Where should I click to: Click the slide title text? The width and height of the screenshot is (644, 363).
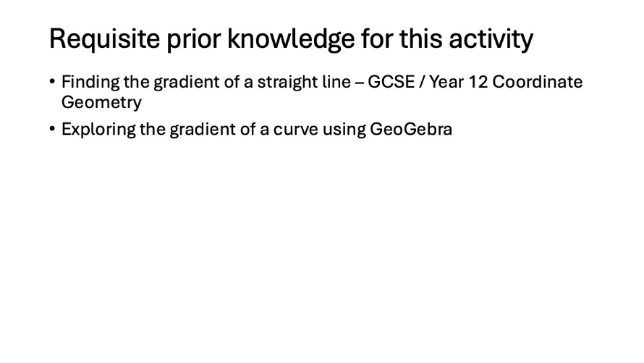290,39
